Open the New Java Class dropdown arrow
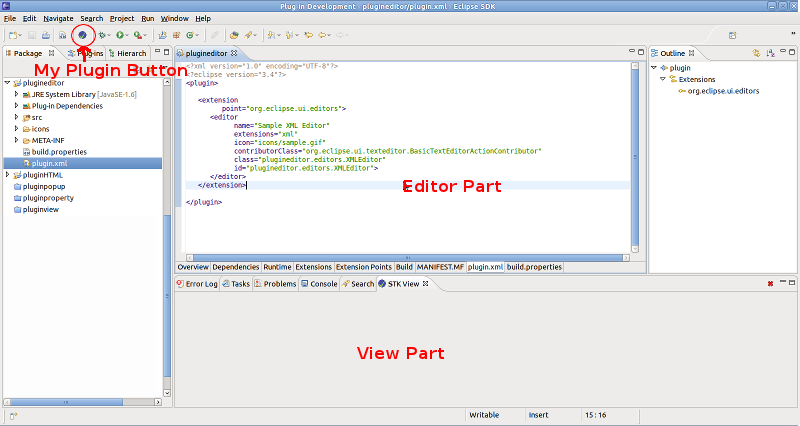 (197, 35)
